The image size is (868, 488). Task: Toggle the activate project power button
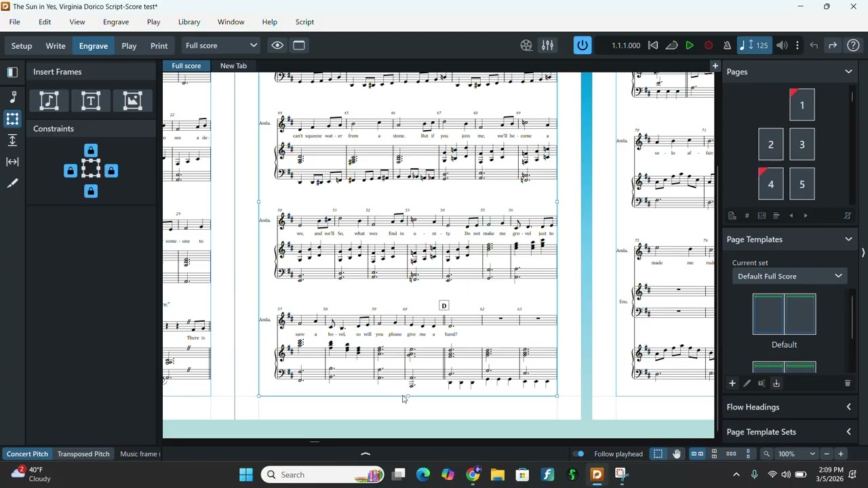pyautogui.click(x=583, y=45)
